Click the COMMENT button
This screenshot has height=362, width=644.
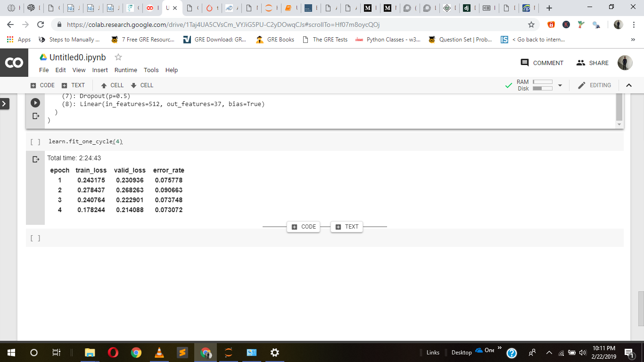[542, 63]
